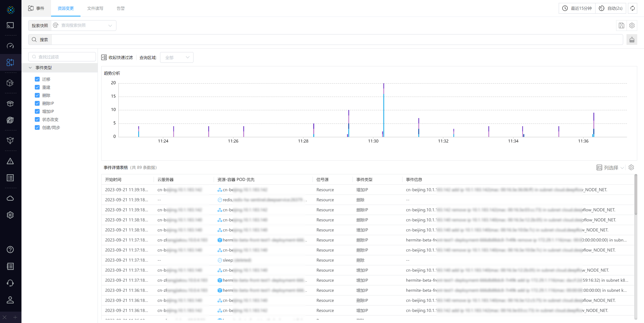Switch to the 告警 tab

coord(120,8)
